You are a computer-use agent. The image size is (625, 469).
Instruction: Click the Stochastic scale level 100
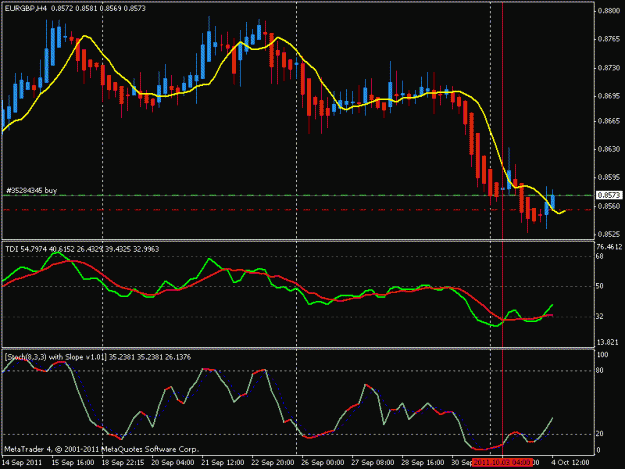(602, 355)
